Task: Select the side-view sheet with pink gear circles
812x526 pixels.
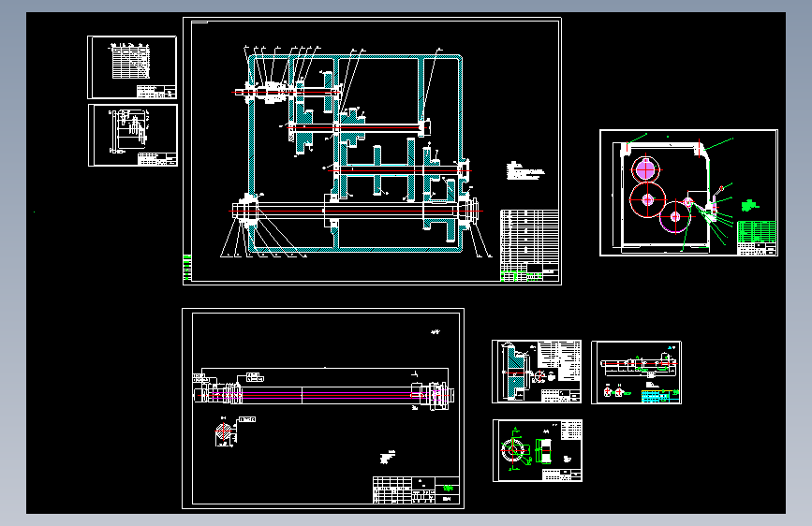Action: pyautogui.click(x=688, y=193)
